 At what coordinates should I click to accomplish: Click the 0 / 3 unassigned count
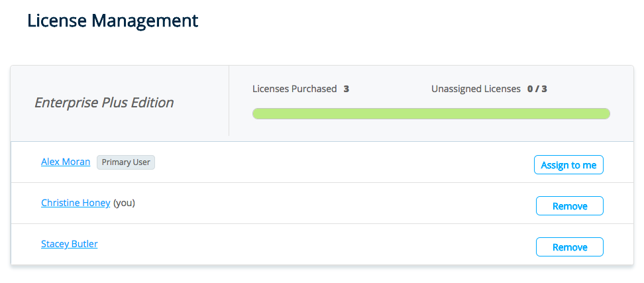(x=537, y=89)
